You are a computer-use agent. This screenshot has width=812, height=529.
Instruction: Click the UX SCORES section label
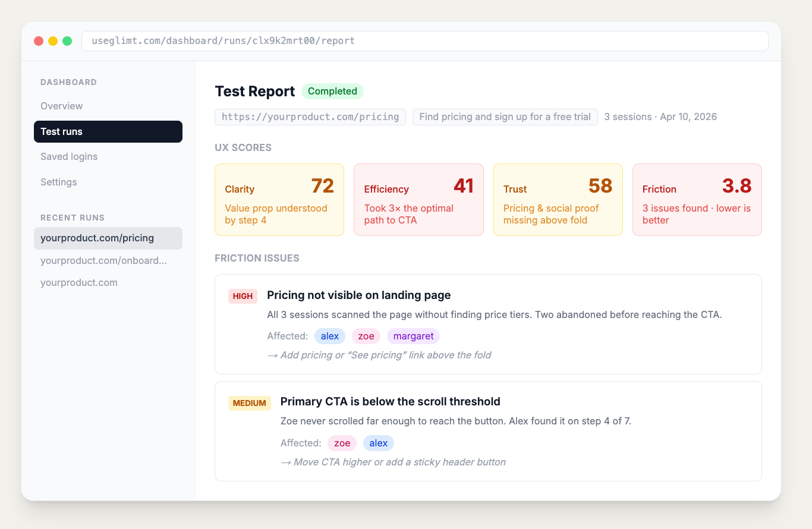(x=243, y=147)
